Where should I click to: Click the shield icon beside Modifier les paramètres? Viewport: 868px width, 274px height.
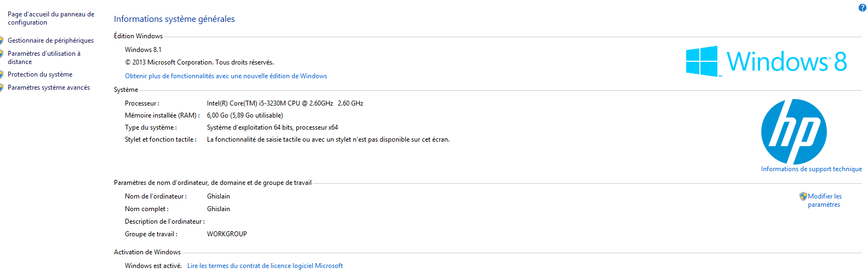[803, 196]
